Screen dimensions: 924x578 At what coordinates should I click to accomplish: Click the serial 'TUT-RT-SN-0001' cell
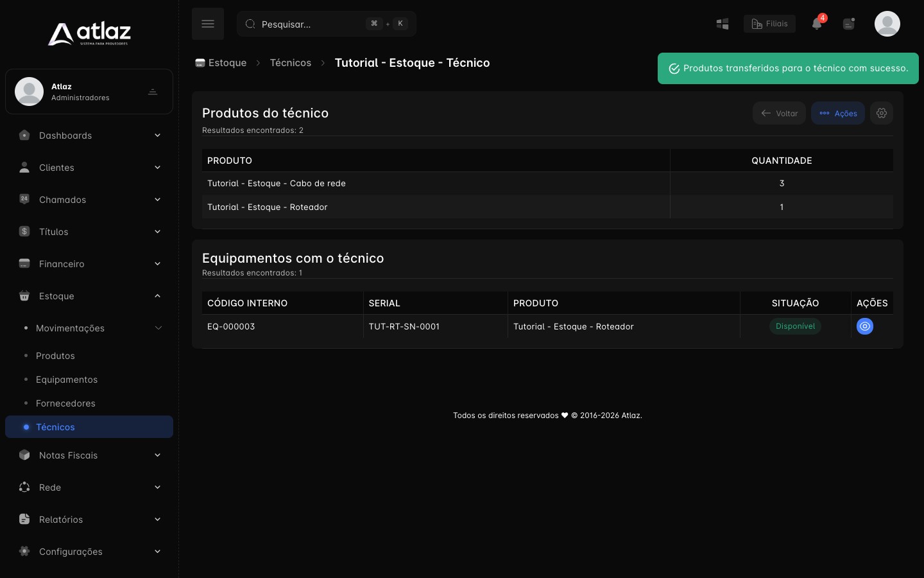[x=436, y=326]
